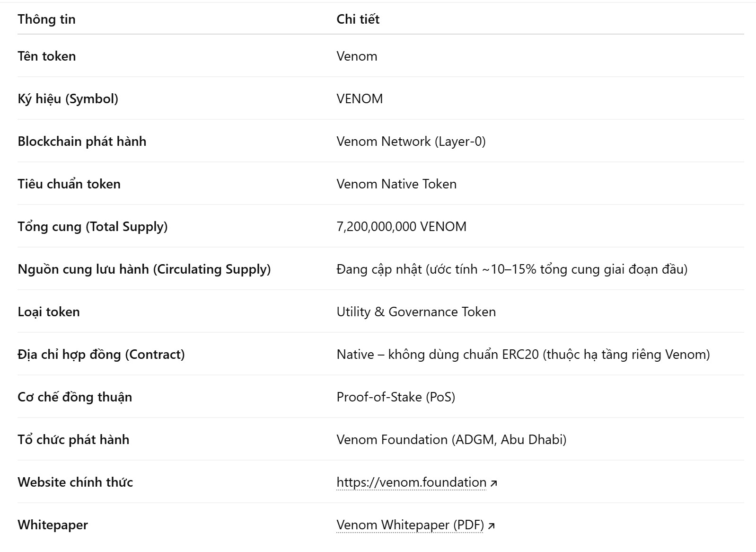Click the "Tổng cung (Total Supply)" label

pos(92,226)
